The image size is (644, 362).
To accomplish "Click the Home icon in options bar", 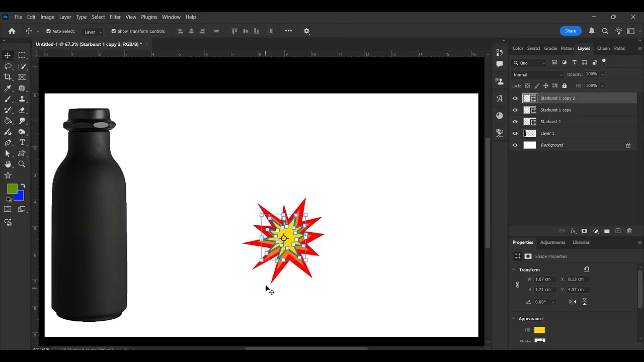I will [12, 31].
